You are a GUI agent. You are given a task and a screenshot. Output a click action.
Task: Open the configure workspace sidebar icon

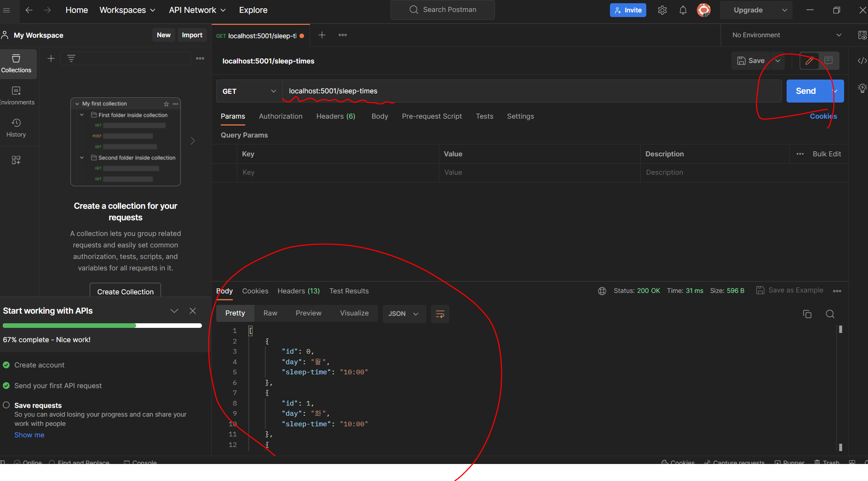pos(16,160)
